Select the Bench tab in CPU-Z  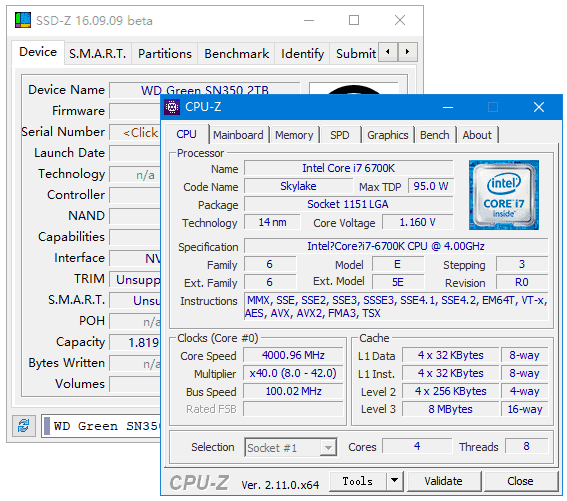click(x=435, y=135)
